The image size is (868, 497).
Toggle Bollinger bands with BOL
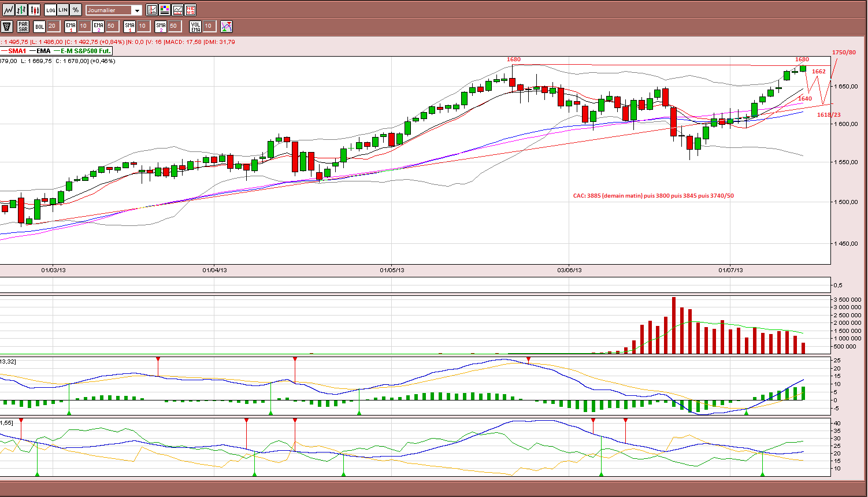(39, 26)
